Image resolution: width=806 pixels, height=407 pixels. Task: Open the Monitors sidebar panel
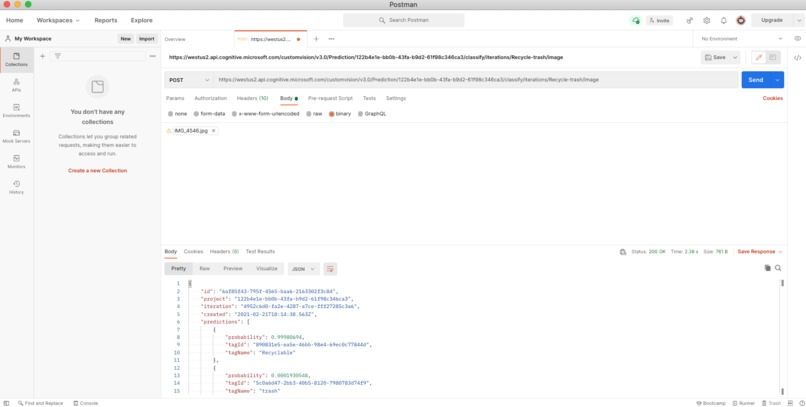16,162
